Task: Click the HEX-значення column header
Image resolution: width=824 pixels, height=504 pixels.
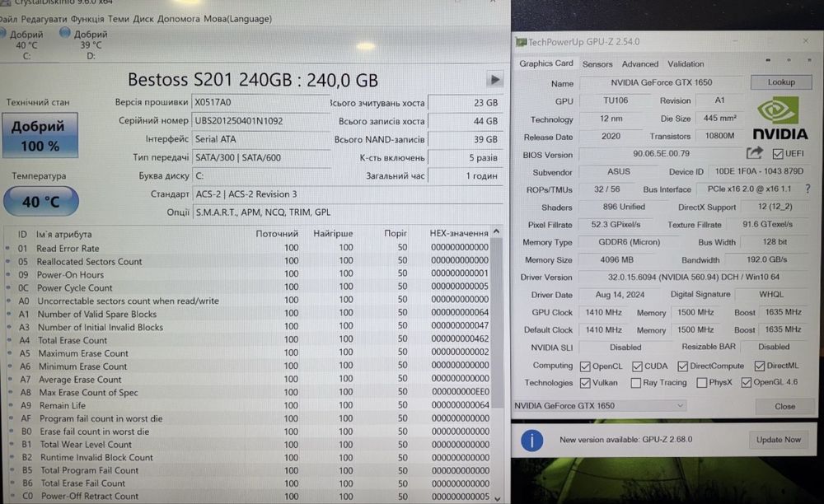Action: (x=459, y=234)
